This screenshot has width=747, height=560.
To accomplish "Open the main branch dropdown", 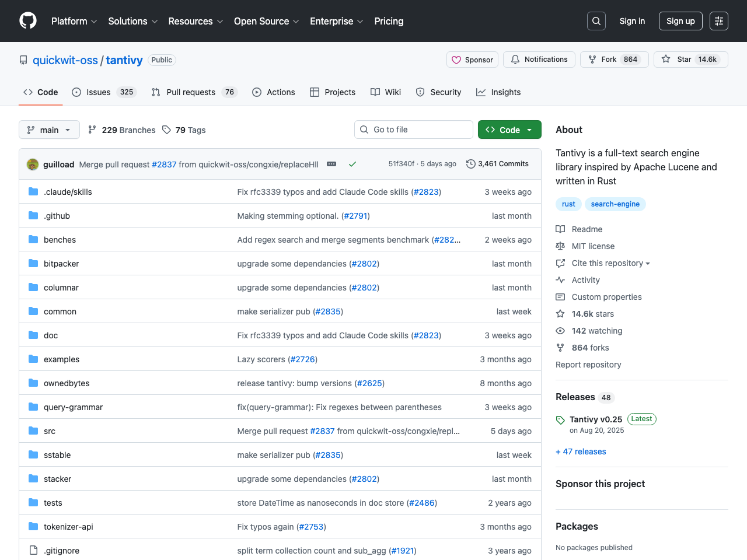I will click(49, 129).
